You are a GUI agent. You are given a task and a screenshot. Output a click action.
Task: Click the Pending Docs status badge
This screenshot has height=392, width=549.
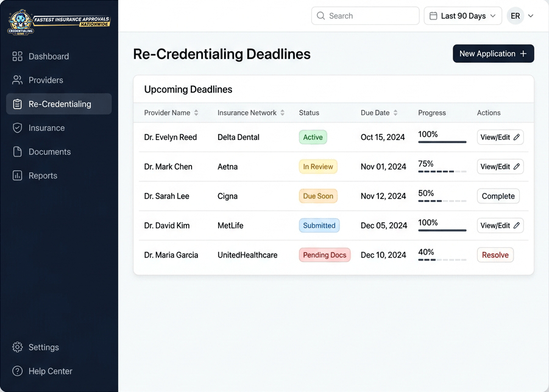pos(325,254)
